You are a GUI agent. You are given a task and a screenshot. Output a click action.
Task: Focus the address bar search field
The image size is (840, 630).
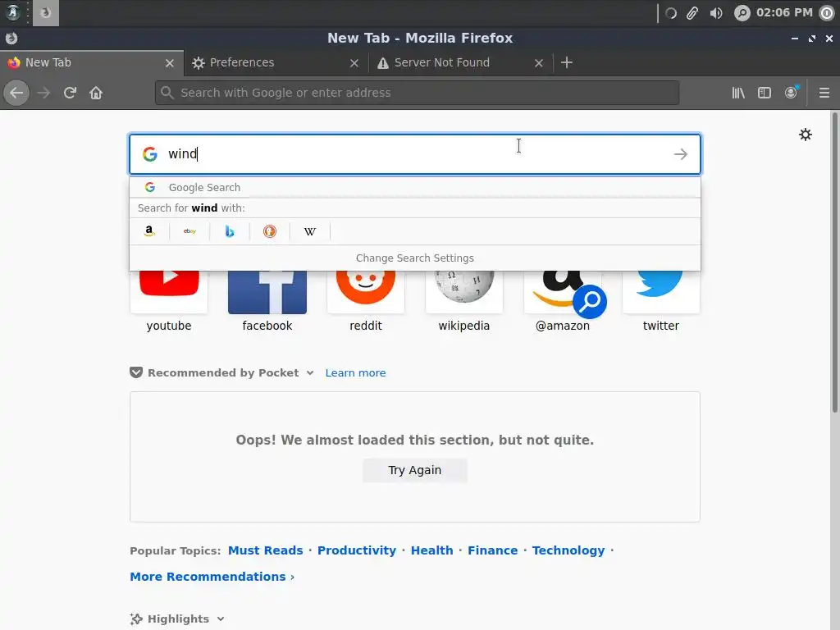417,93
